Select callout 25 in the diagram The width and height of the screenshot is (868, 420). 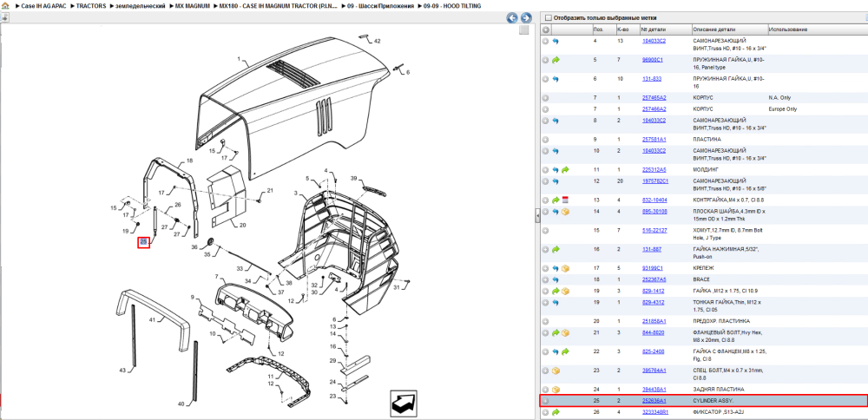144,242
